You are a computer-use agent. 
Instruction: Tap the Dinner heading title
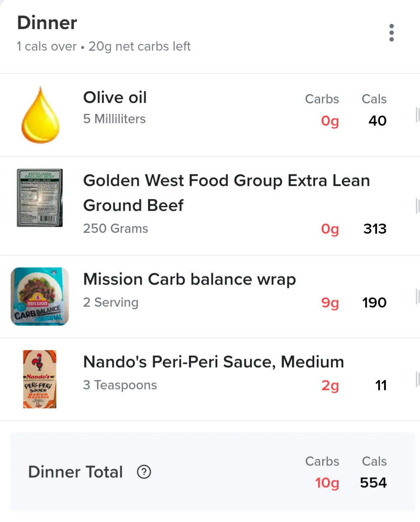pos(47,23)
